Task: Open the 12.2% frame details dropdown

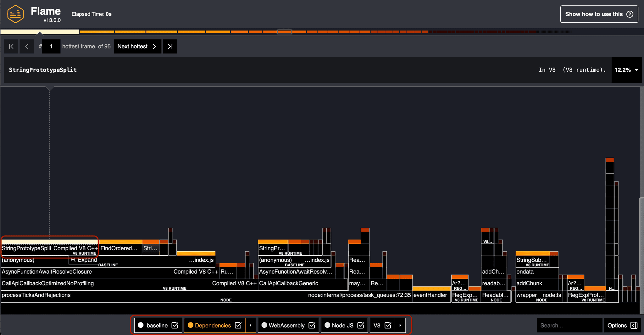Action: point(636,70)
